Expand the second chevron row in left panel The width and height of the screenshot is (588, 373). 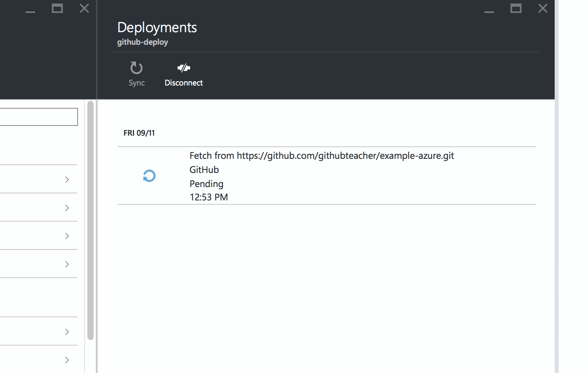point(67,207)
